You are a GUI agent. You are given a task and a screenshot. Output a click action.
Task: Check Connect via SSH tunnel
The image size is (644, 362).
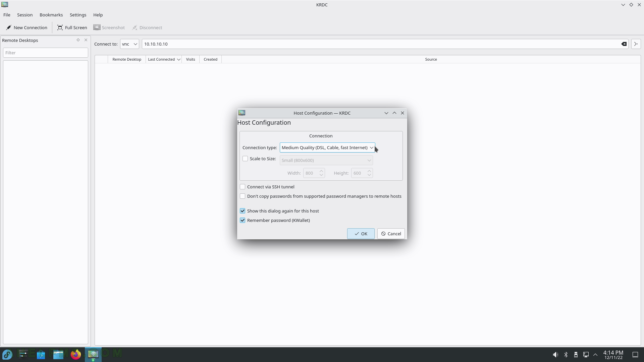pos(243,187)
